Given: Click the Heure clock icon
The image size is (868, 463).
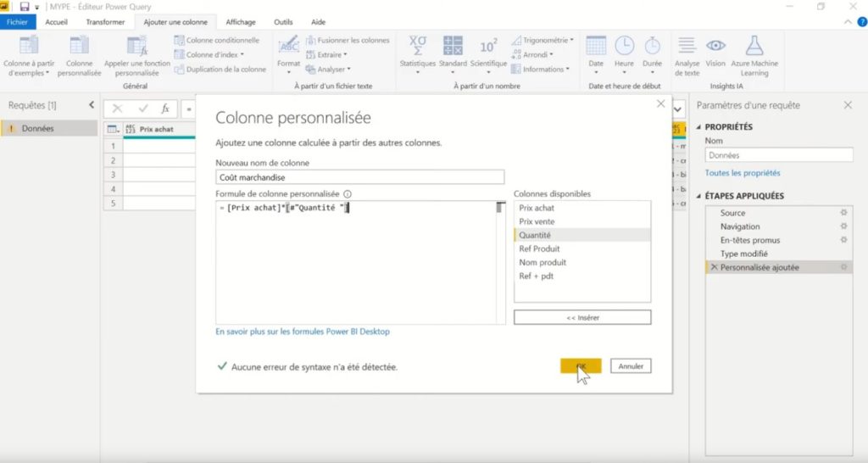Looking at the screenshot, I should [x=624, y=46].
